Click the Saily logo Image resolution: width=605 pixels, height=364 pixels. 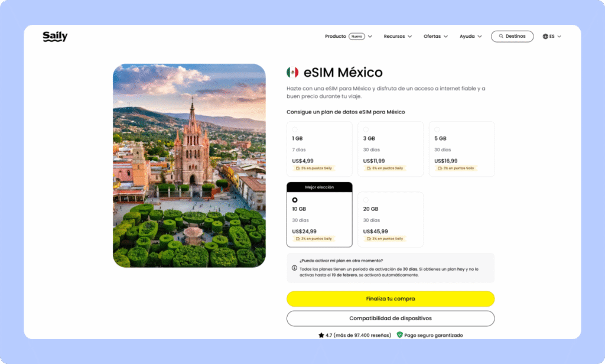[x=55, y=37]
